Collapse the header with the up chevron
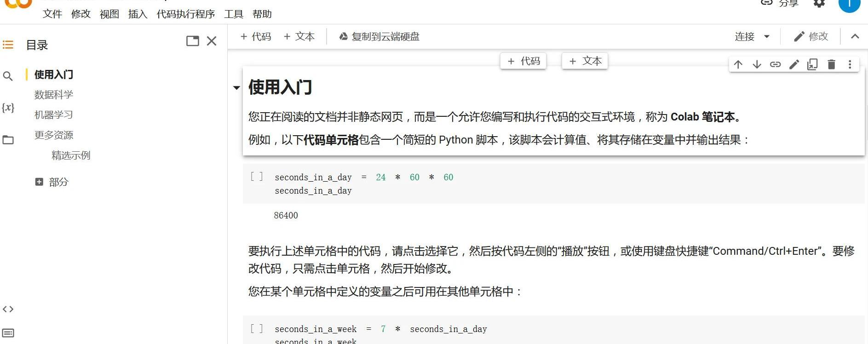The height and width of the screenshot is (344, 868). (855, 37)
